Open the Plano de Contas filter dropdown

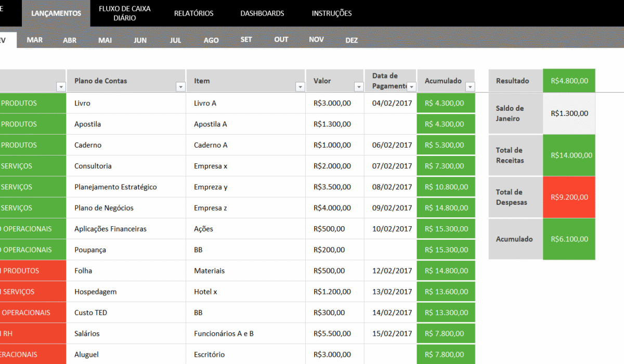pos(180,87)
